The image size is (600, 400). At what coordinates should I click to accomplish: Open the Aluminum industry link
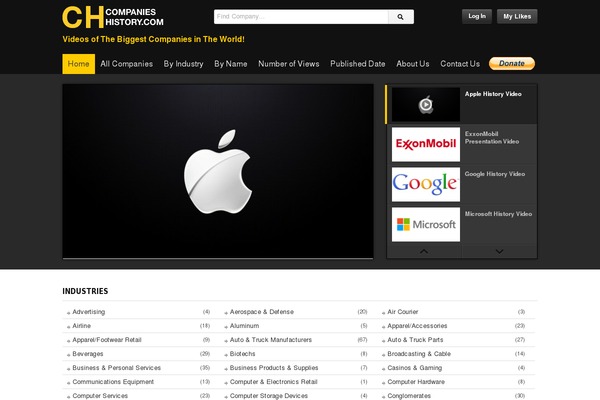(x=244, y=326)
